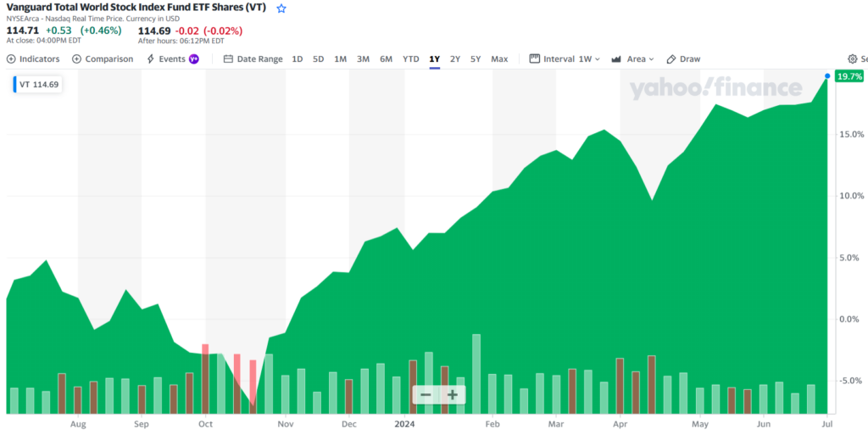The width and height of the screenshot is (868, 446).
Task: Click the Vanguard Total World Stock title
Action: click(136, 8)
